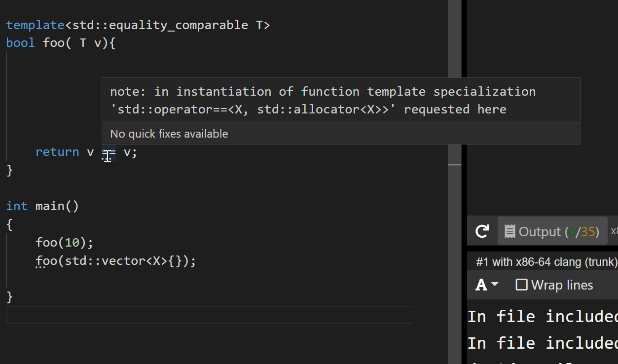The width and height of the screenshot is (618, 364).
Task: Click 'vector<X>' in the second foo call
Action: pos(134,260)
